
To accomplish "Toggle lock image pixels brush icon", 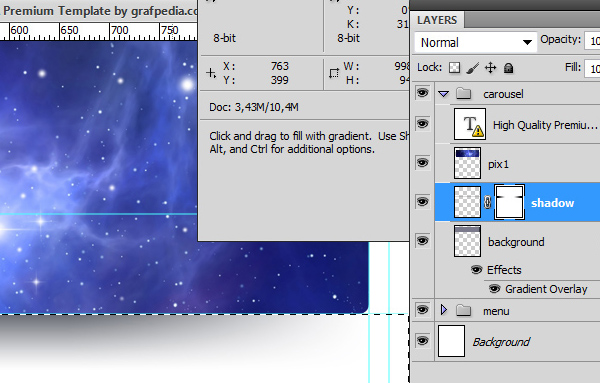I will tap(473, 68).
